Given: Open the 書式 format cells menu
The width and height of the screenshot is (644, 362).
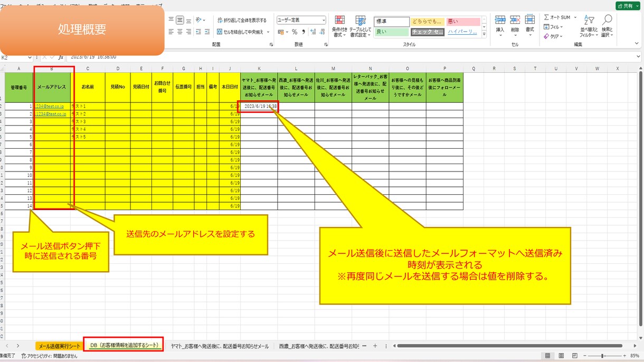Looking at the screenshot, I should coord(530,25).
